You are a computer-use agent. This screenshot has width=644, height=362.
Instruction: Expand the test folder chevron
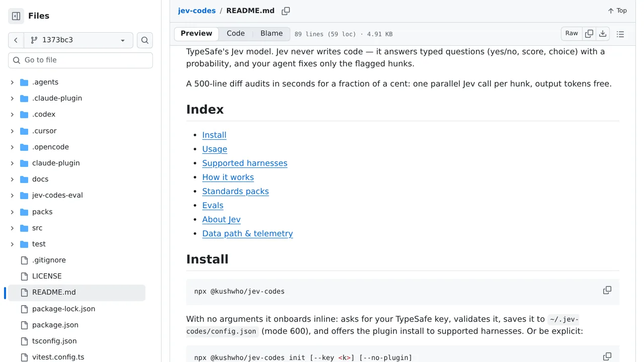click(12, 244)
